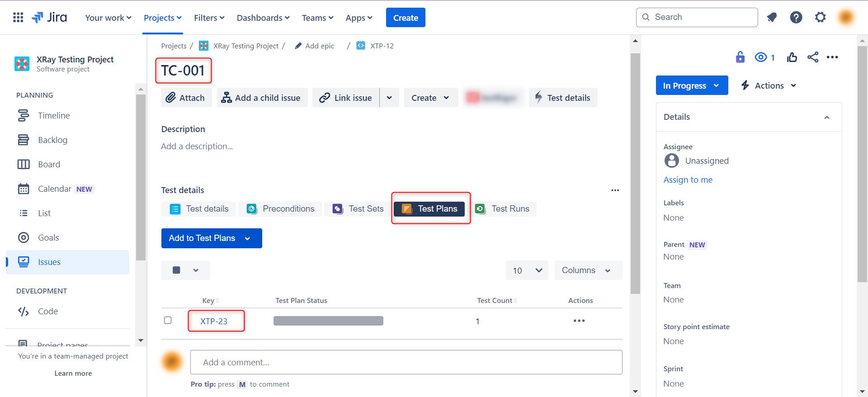Viewport: 868px width, 397px height.
Task: Switch to the Test Runs tab
Action: click(x=505, y=209)
